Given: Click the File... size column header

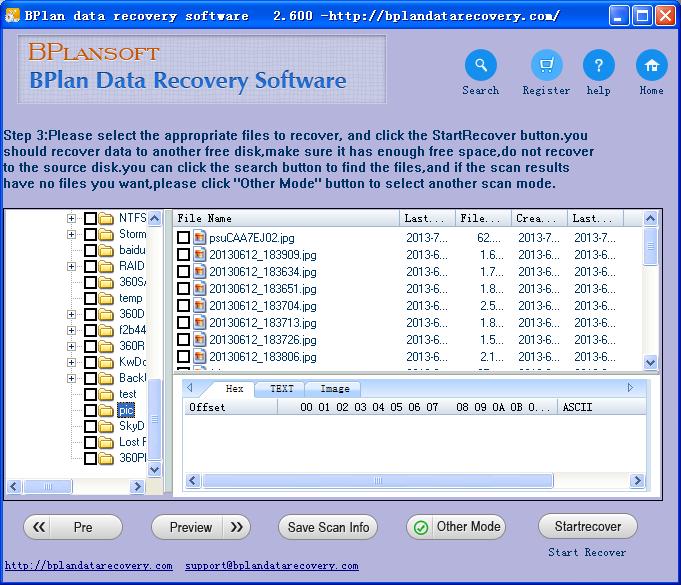Looking at the screenshot, I should [483, 218].
